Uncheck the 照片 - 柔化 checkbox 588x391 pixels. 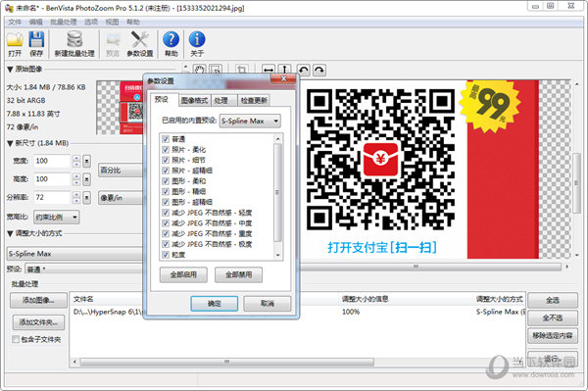(166, 150)
